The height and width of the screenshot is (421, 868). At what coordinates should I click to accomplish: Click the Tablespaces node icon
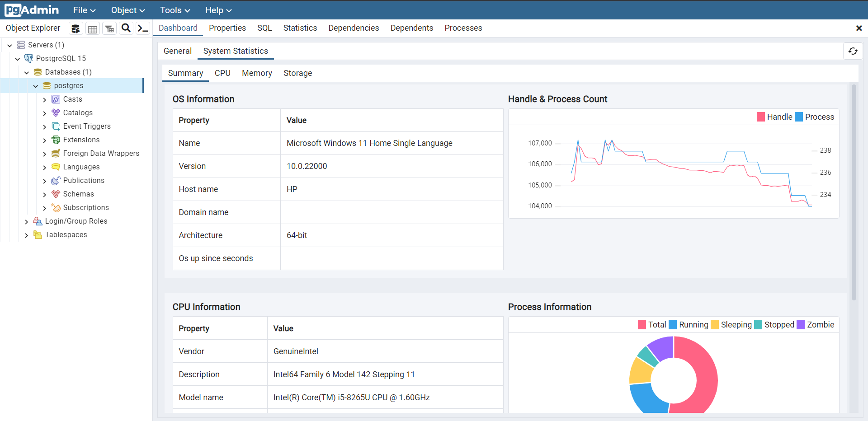tap(38, 234)
